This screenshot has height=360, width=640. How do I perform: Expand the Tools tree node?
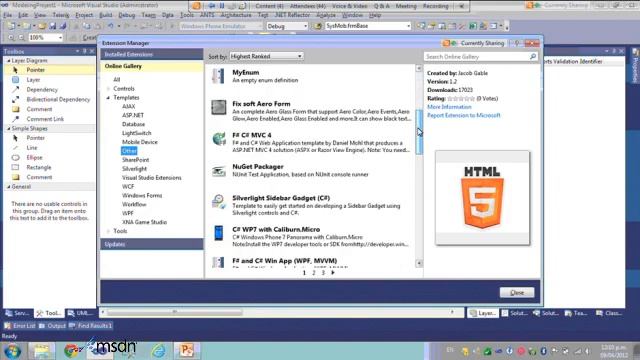click(109, 231)
